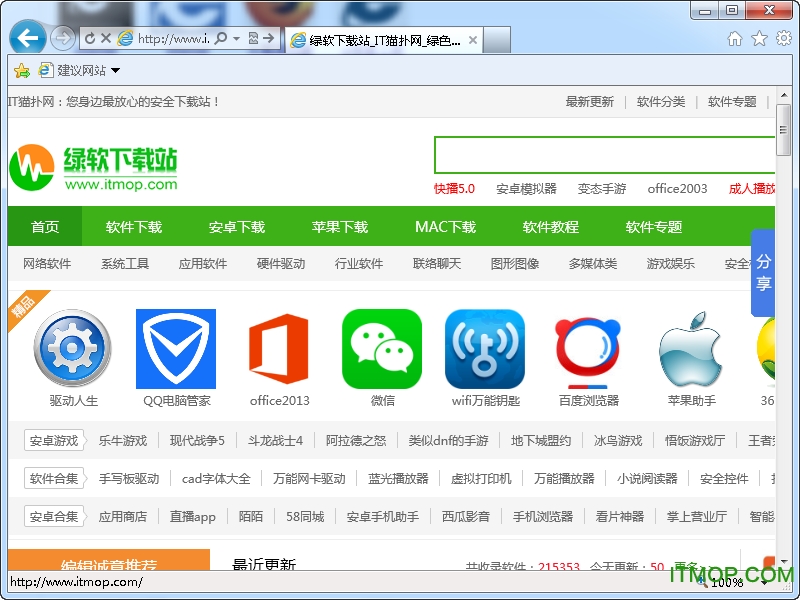
Task: Click the office2013 icon
Action: click(x=279, y=349)
